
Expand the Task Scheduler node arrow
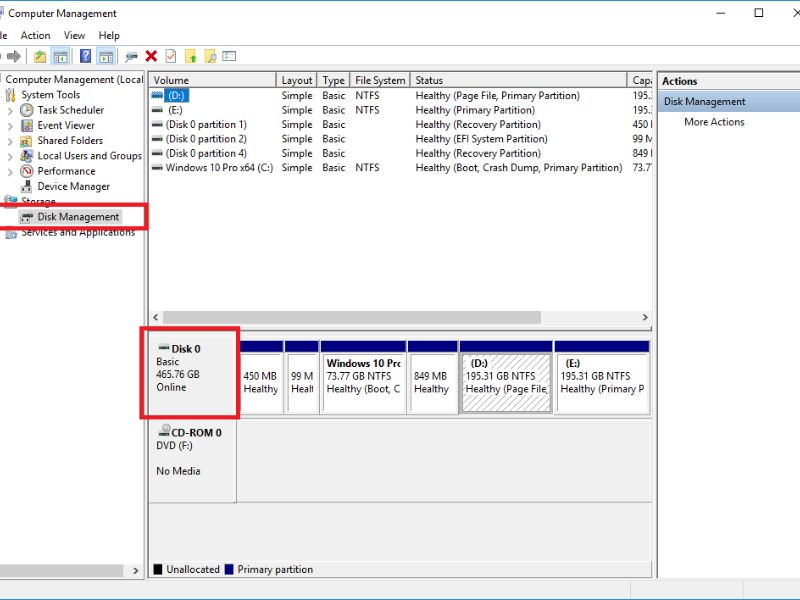pyautogui.click(x=10, y=110)
